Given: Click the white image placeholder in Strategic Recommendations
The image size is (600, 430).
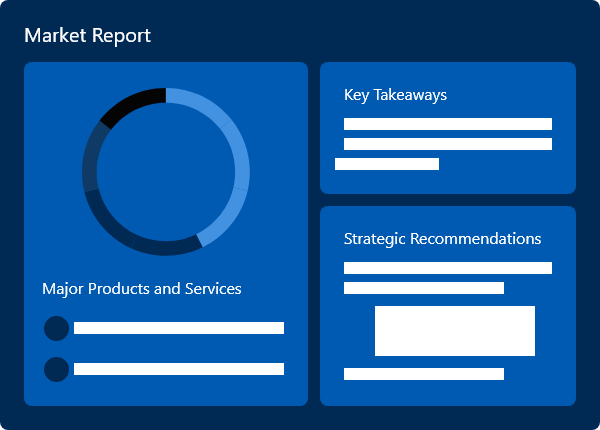Looking at the screenshot, I should click(455, 331).
